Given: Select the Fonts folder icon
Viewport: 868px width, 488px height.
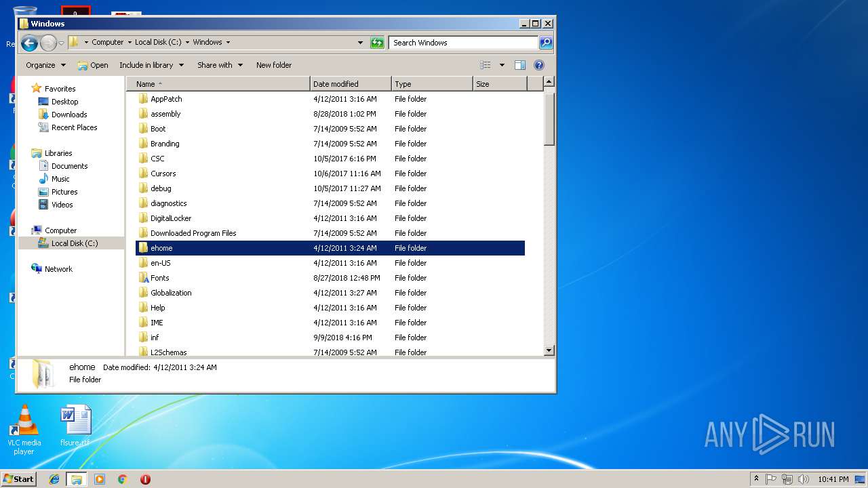Looking at the screenshot, I should coord(143,278).
